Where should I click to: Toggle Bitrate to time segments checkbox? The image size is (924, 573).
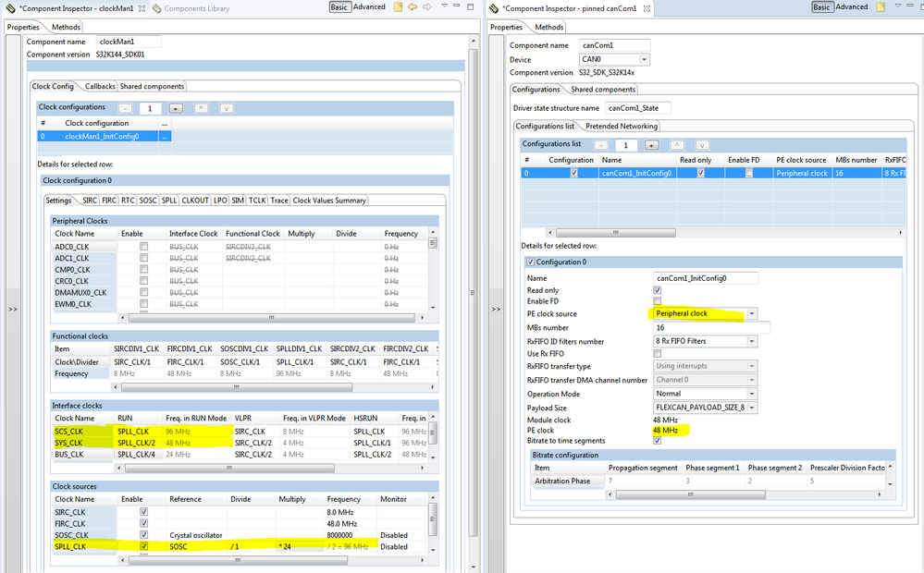[x=657, y=441]
